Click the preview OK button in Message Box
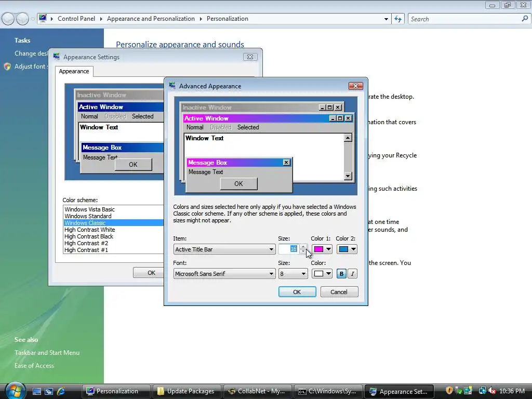The height and width of the screenshot is (399, 532). pyautogui.click(x=239, y=183)
